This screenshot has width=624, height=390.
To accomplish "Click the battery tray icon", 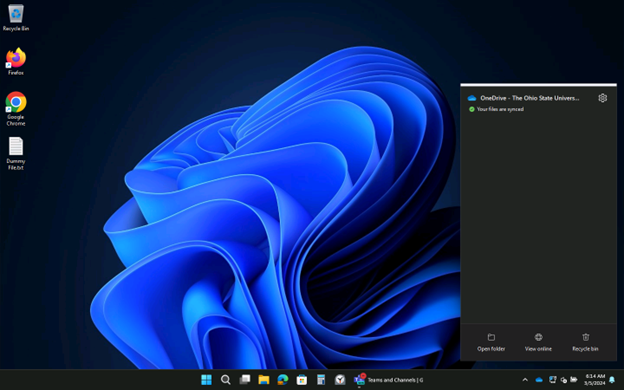I will [x=573, y=380].
